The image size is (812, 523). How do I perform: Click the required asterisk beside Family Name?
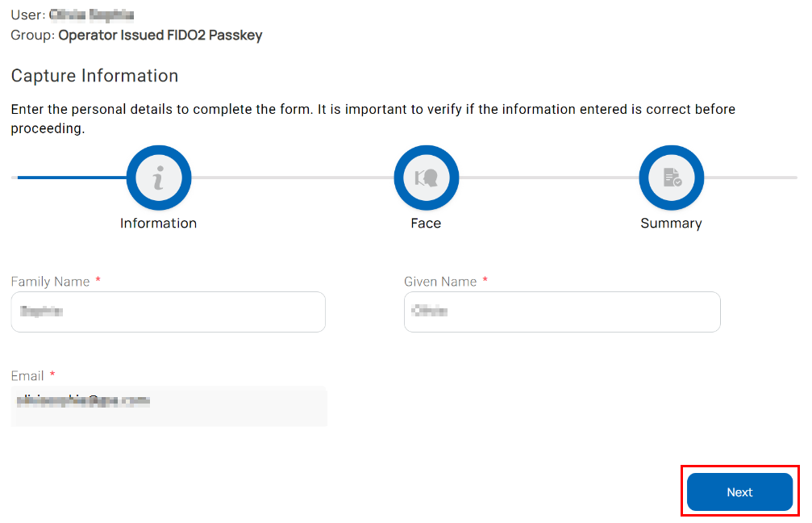(98, 281)
